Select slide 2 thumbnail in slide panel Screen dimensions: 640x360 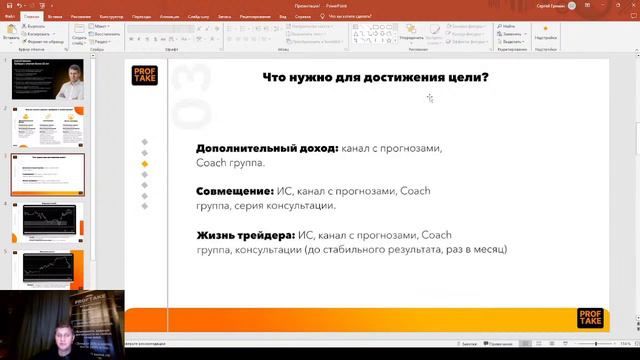48,127
